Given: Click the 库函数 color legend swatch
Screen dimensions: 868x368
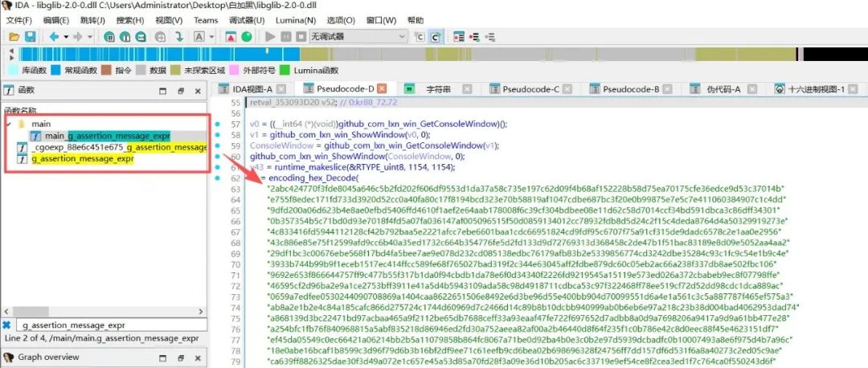Looking at the screenshot, I should point(14,70).
